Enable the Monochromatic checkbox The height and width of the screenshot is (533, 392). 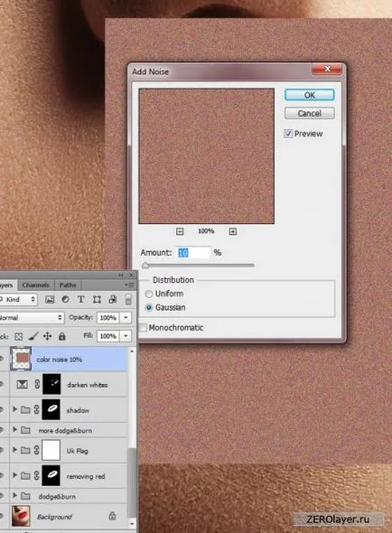tap(144, 327)
